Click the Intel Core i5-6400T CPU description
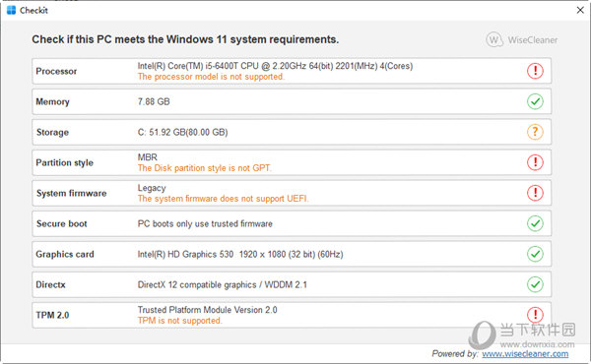The image size is (591, 364). (x=275, y=66)
